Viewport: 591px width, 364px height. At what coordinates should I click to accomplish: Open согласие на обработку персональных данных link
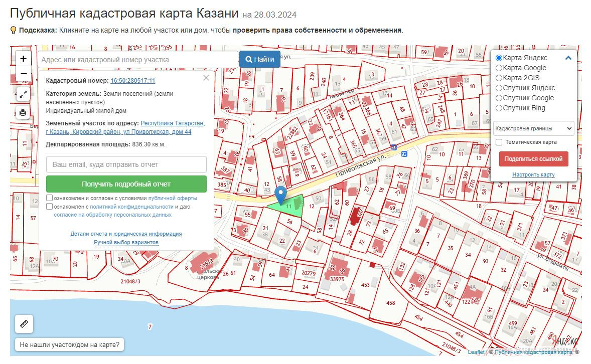(113, 215)
